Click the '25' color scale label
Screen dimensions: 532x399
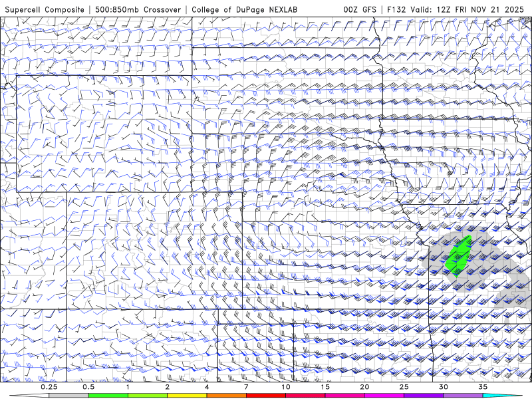pyautogui.click(x=404, y=387)
